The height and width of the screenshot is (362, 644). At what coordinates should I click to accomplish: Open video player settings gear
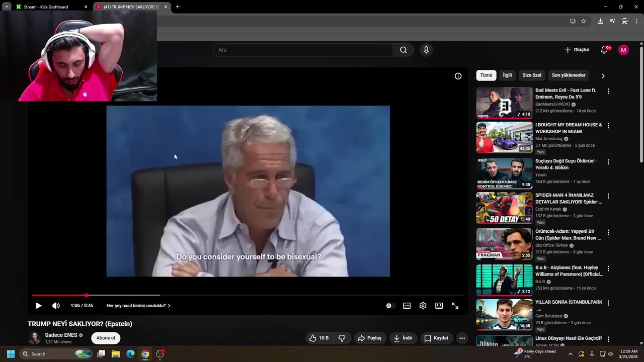pos(423,306)
